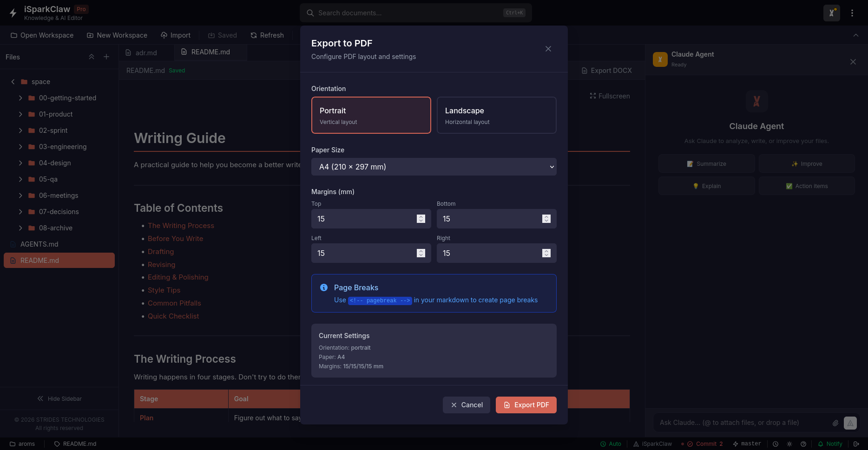The image size is (868, 450).
Task: Follow Before You Write link
Action: (x=175, y=239)
